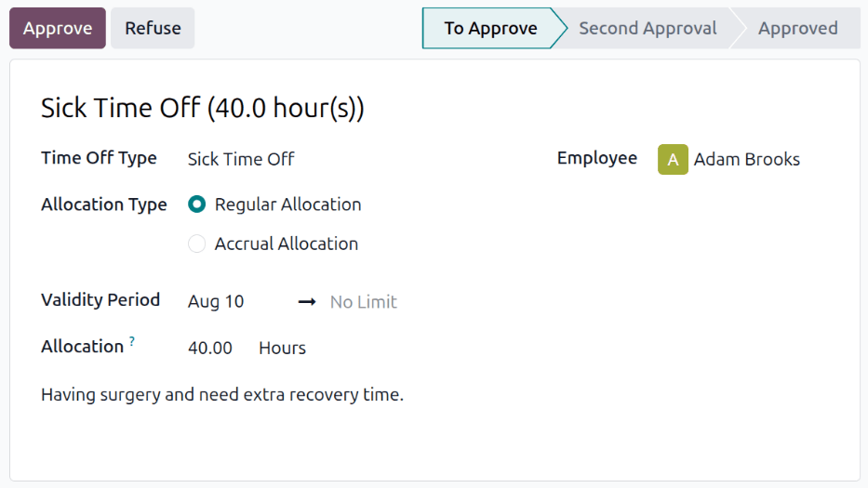The image size is (868, 488).
Task: Set the No Limit end date
Action: [363, 301]
